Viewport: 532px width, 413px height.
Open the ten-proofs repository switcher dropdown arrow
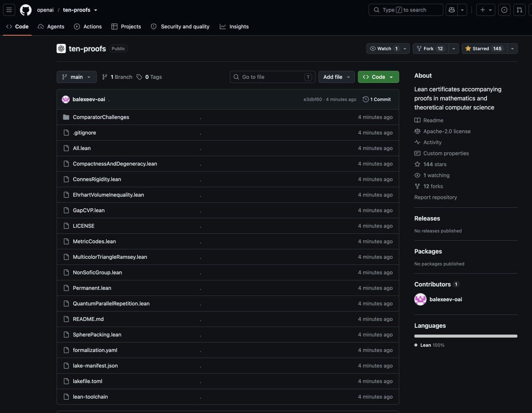95,10
